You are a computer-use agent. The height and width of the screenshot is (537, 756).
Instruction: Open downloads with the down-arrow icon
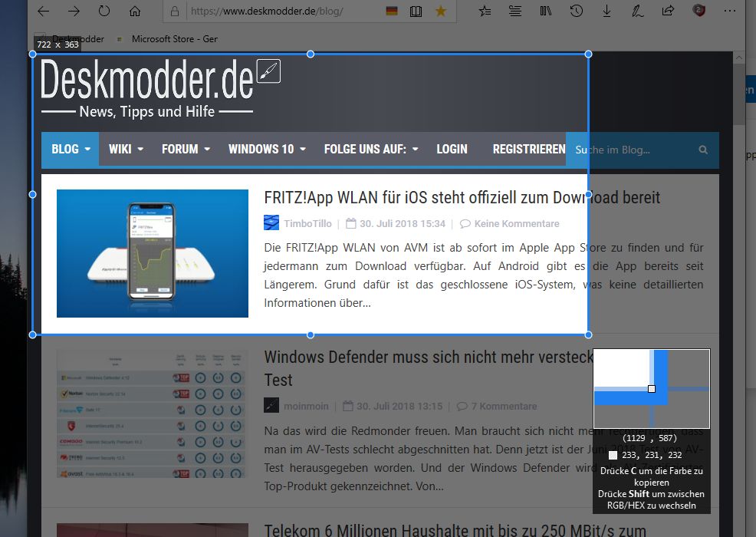coord(607,11)
